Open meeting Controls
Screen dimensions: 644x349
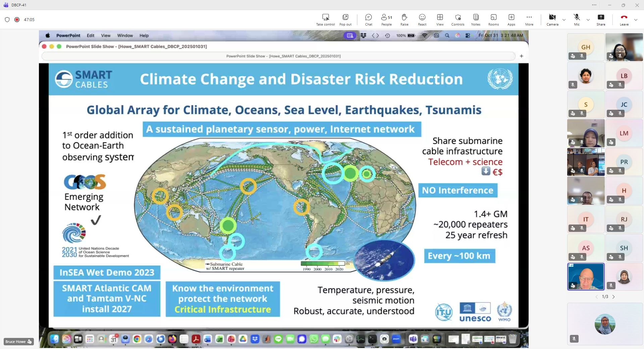coord(458,19)
